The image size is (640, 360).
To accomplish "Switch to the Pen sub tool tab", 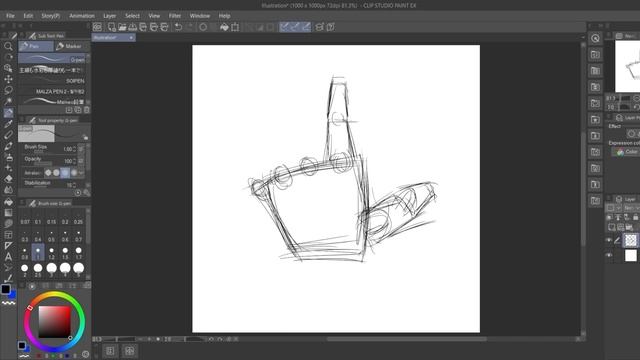I will pyautogui.click(x=36, y=46).
